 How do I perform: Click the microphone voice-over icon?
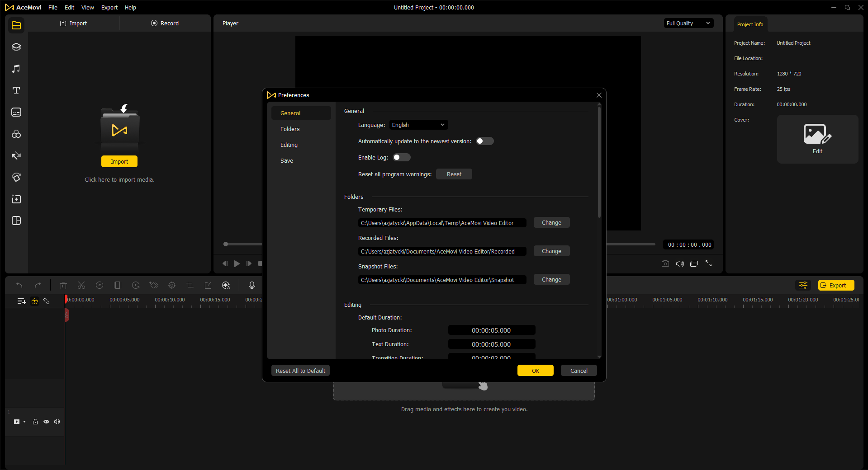(x=252, y=285)
